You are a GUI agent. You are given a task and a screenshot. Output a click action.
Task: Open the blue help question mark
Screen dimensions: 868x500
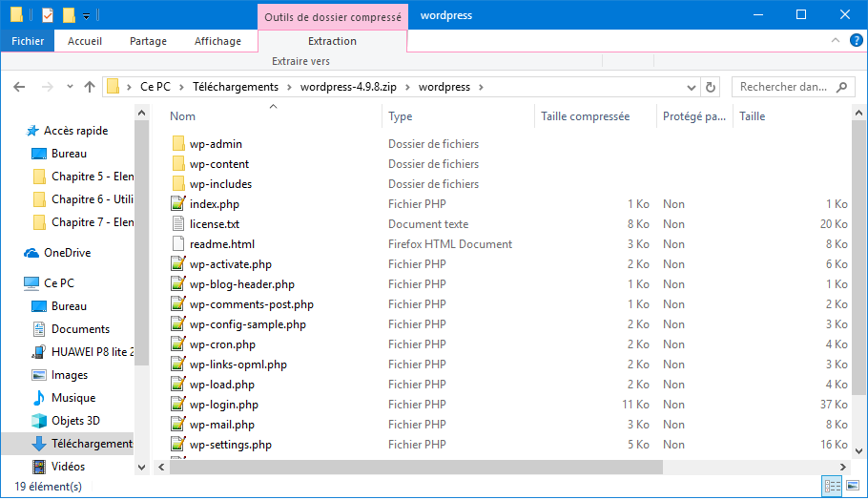pos(856,40)
